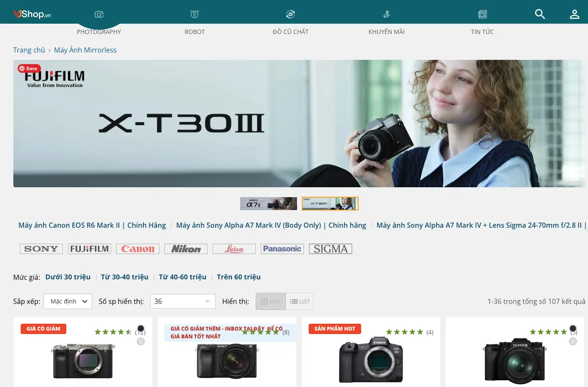Open the Fujifilm X-T5 product image
588x387 pixels.
point(515,361)
